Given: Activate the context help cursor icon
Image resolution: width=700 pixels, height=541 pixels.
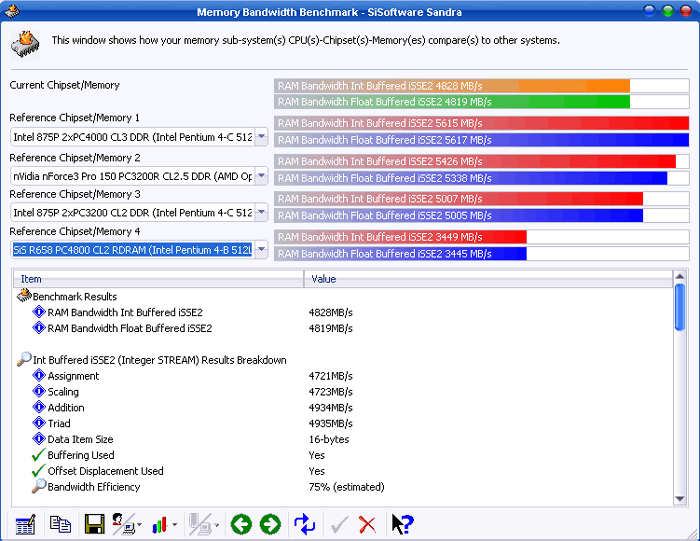Looking at the screenshot, I should click(x=402, y=524).
